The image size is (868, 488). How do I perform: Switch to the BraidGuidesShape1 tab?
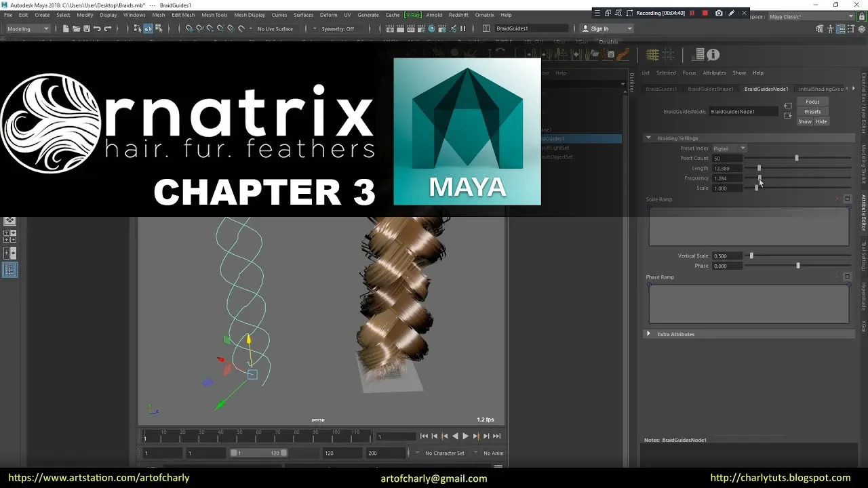pyautogui.click(x=710, y=89)
